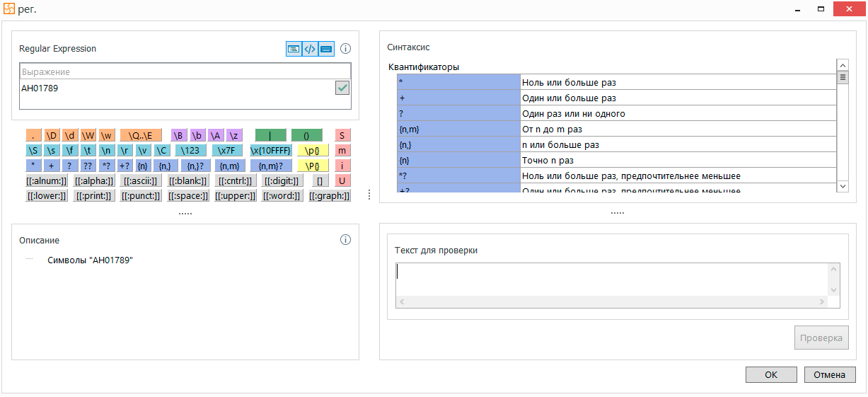The height and width of the screenshot is (397, 868).
Task: Click the info icon in Описание panel
Action: point(346,239)
